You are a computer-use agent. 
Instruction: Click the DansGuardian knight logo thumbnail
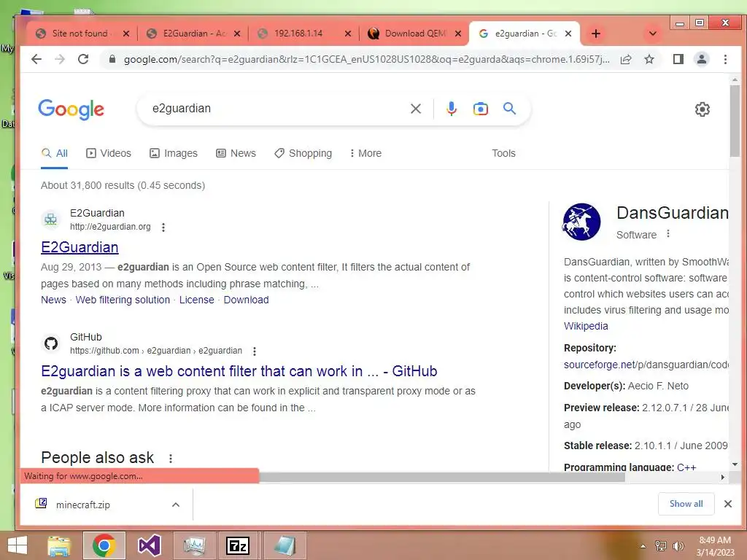click(x=581, y=222)
